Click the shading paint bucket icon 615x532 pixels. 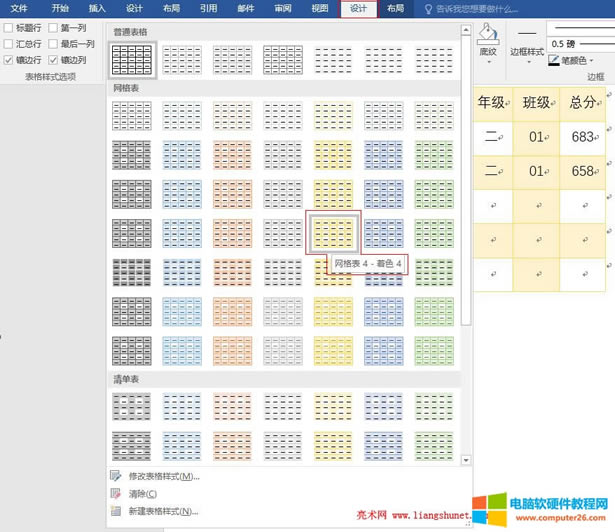pos(488,34)
